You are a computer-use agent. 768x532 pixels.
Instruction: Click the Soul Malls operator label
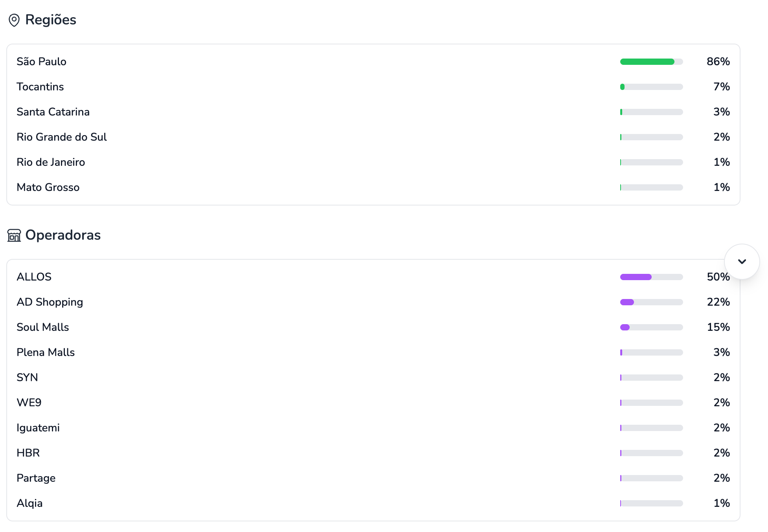coord(43,327)
